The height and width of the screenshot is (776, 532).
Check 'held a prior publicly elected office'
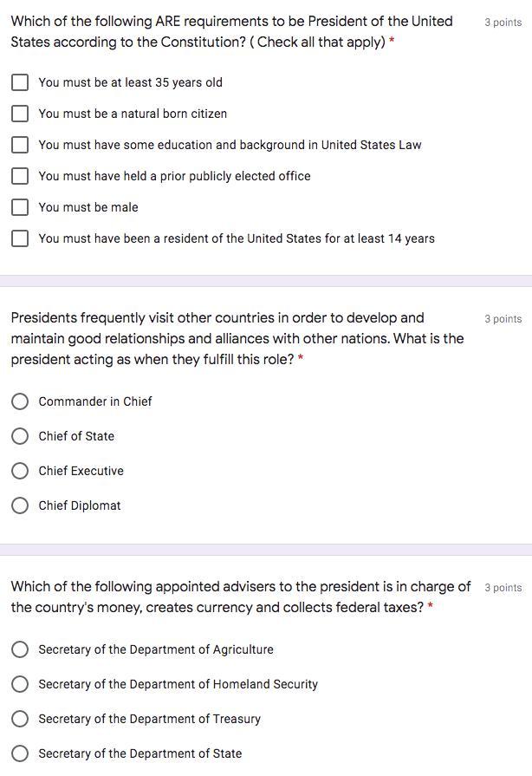pyautogui.click(x=20, y=176)
